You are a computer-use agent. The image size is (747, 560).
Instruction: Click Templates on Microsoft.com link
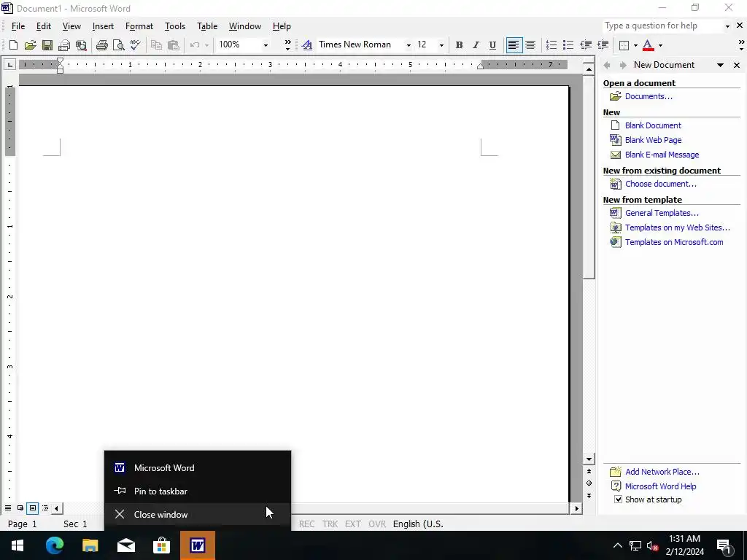pyautogui.click(x=673, y=242)
